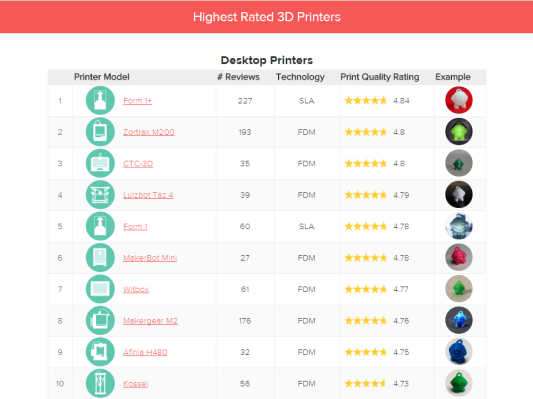Select the 227 reviews cell
The height and width of the screenshot is (399, 533).
pyautogui.click(x=245, y=101)
